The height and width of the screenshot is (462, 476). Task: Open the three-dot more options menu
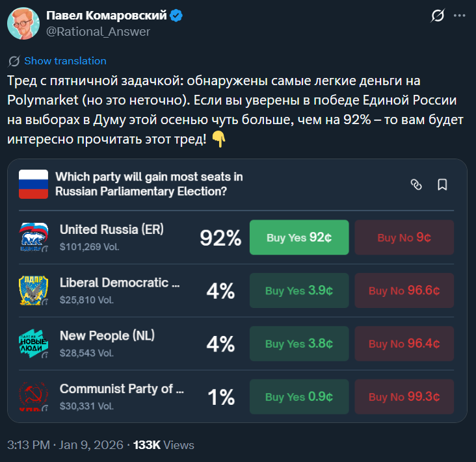pos(460,16)
